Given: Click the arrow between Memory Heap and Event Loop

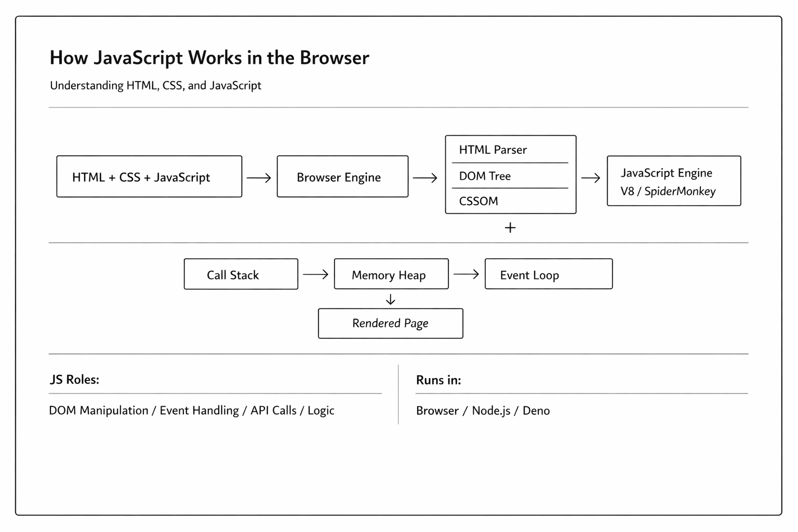Looking at the screenshot, I should tap(466, 274).
